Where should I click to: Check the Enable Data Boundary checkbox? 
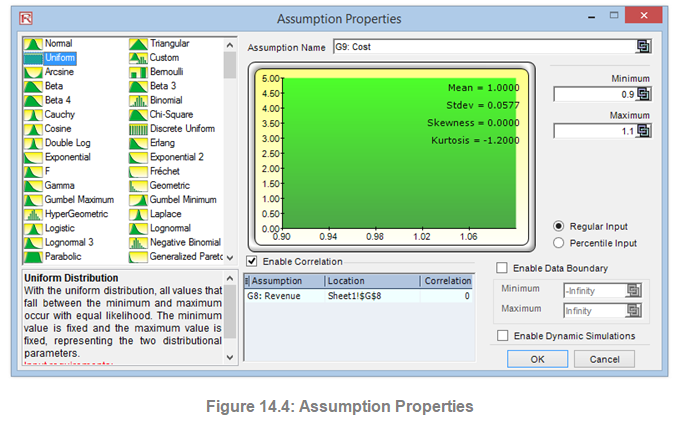click(502, 268)
